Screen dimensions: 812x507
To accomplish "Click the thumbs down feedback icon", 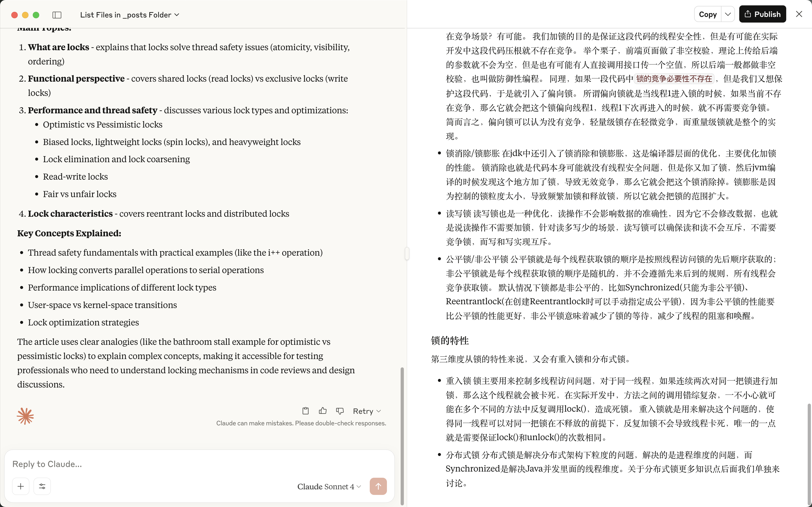I will coord(340,411).
